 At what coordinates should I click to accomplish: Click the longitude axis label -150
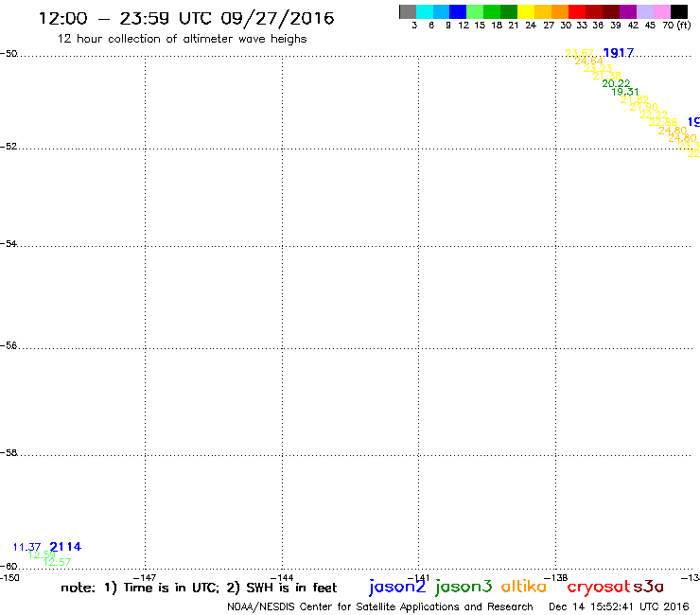coord(9,578)
